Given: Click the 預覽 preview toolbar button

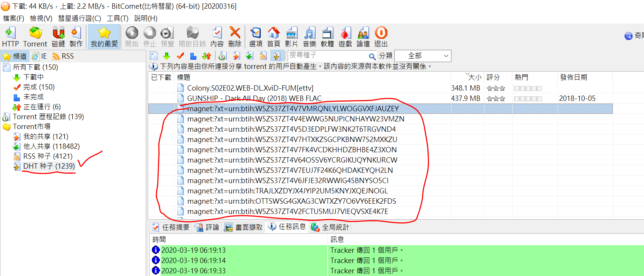Looking at the screenshot, I should point(167,37).
